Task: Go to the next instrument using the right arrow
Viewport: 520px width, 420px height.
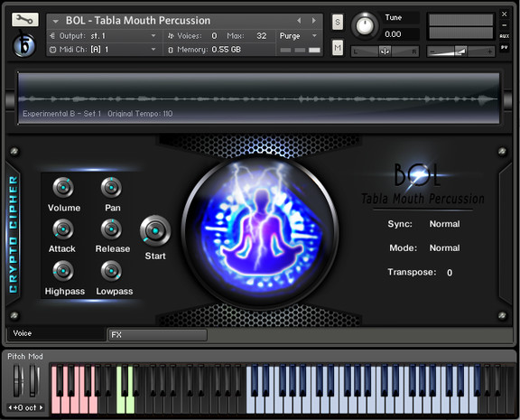Action: [x=314, y=21]
